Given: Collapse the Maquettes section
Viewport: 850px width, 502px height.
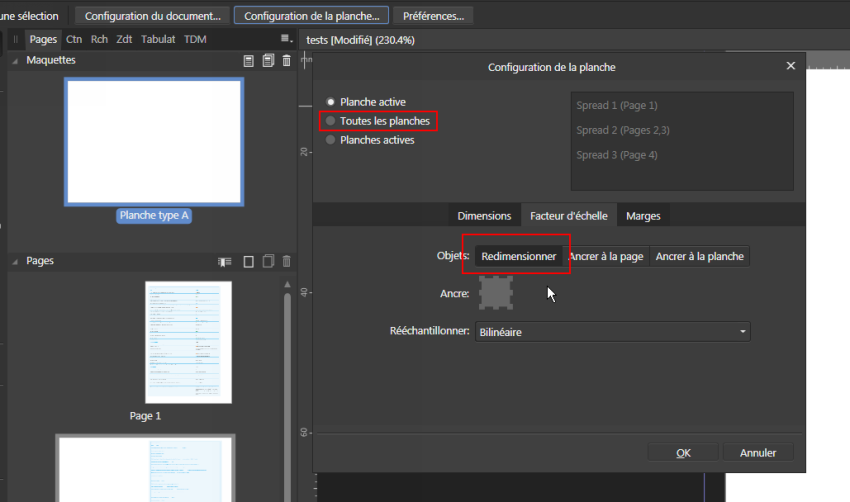Looking at the screenshot, I should 16,61.
